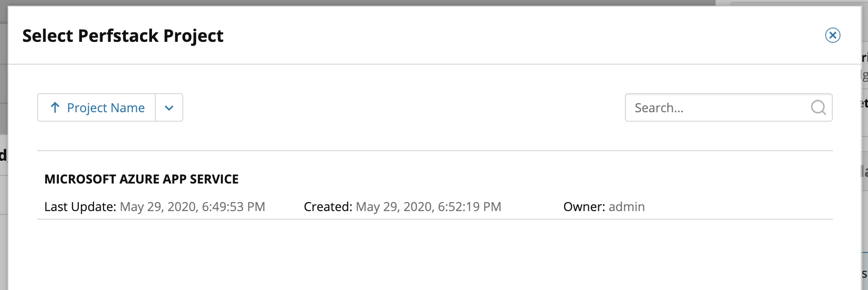Click the Select Perfstack Project title
Image resolution: width=868 pixels, height=290 pixels.
123,36
